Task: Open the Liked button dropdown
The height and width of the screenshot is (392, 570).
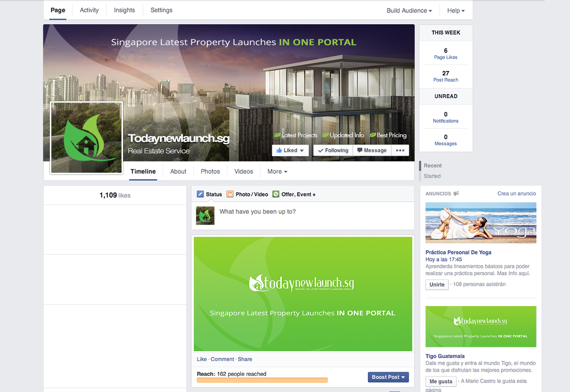Action: pyautogui.click(x=290, y=150)
